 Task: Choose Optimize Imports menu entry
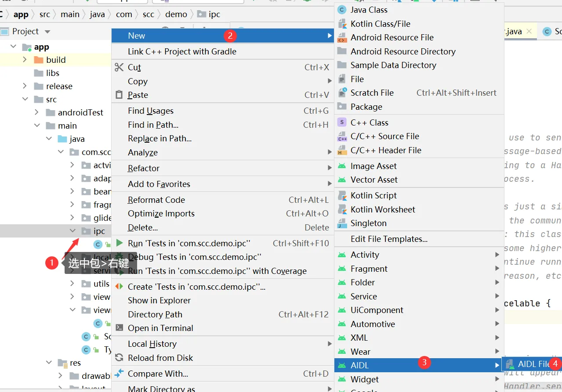223,214
